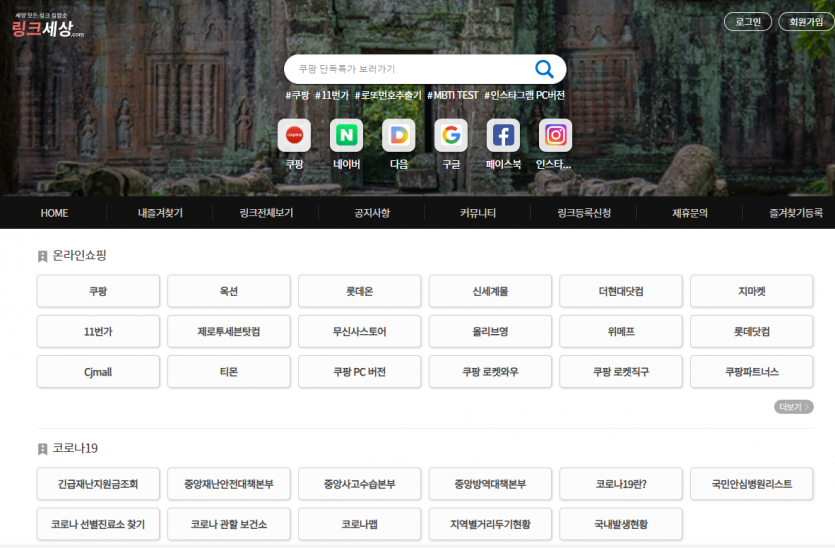Open 링크전체보기 menu item
The width and height of the screenshot is (835, 548).
[x=266, y=213]
